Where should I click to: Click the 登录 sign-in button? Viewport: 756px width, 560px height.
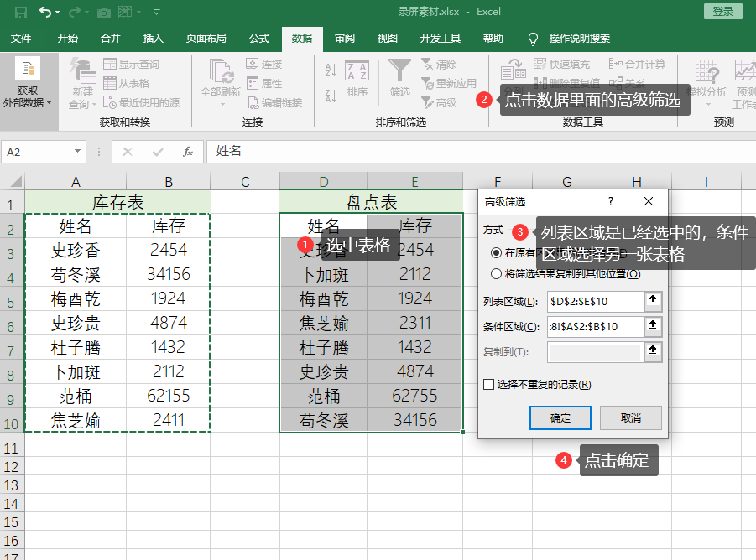[722, 11]
